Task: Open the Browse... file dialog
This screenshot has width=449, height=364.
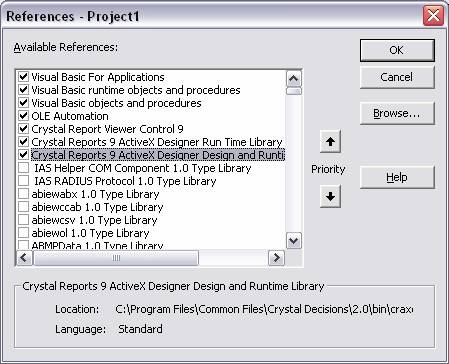Action: coord(397,113)
